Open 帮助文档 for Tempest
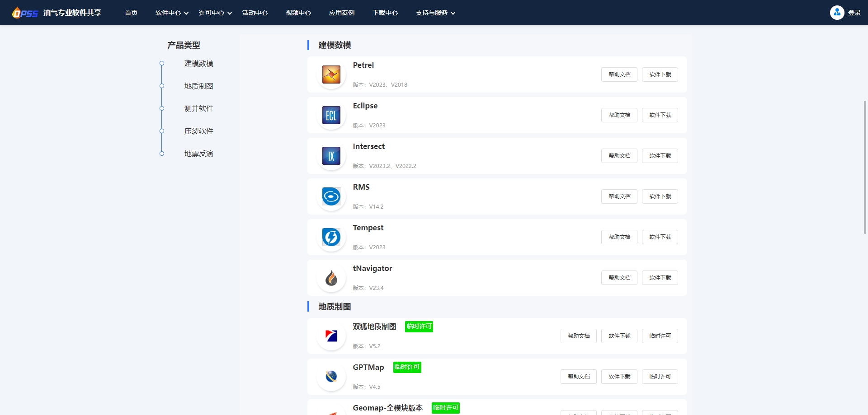Screen dimensions: 868x415 click(619, 237)
